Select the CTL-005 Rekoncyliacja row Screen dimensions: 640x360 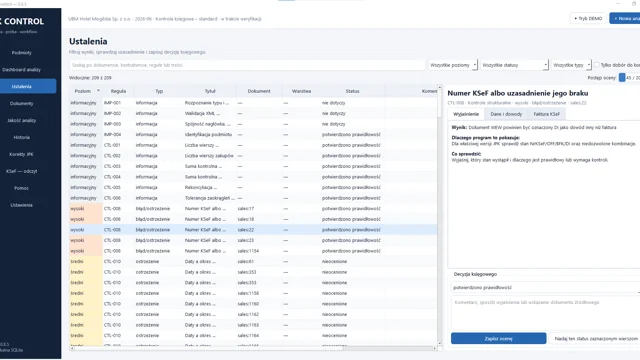tap(253, 187)
